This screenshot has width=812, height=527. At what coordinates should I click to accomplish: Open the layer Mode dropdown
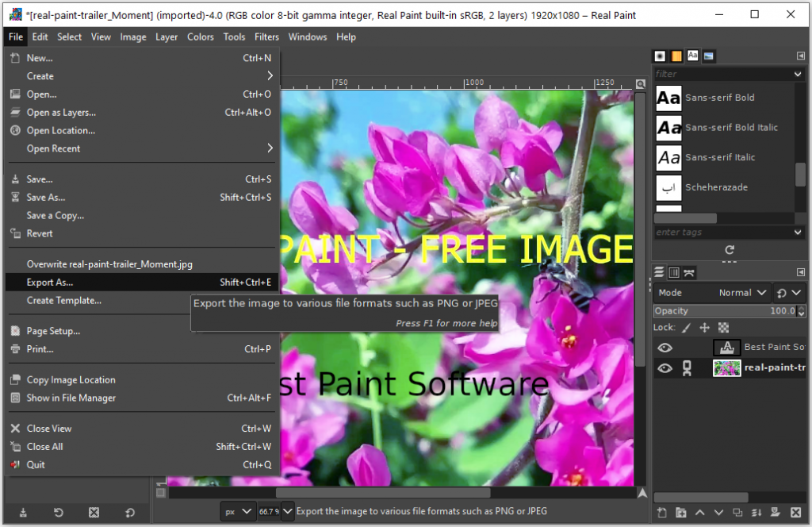(742, 293)
